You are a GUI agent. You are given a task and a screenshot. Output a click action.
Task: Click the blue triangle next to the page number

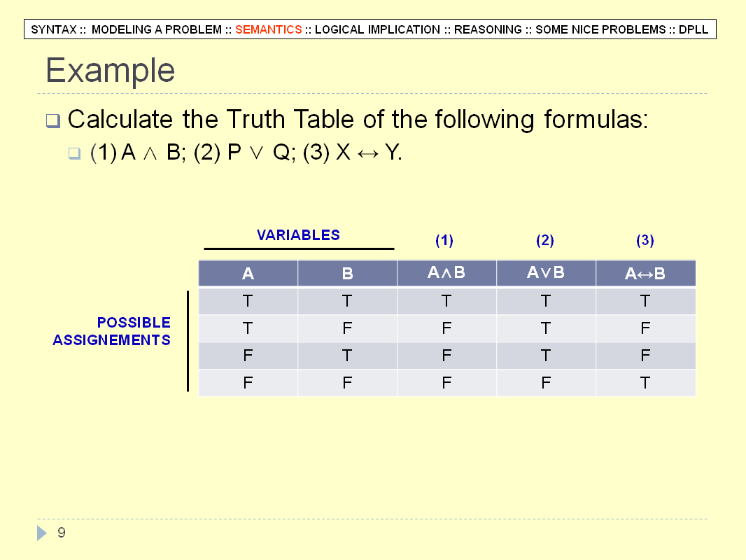tap(42, 533)
